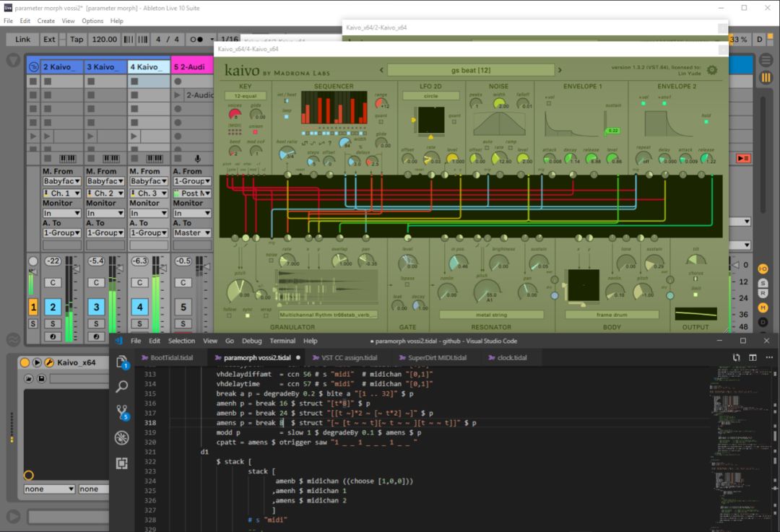Click Ableton Tap tempo button
The image size is (780, 532).
pos(77,39)
